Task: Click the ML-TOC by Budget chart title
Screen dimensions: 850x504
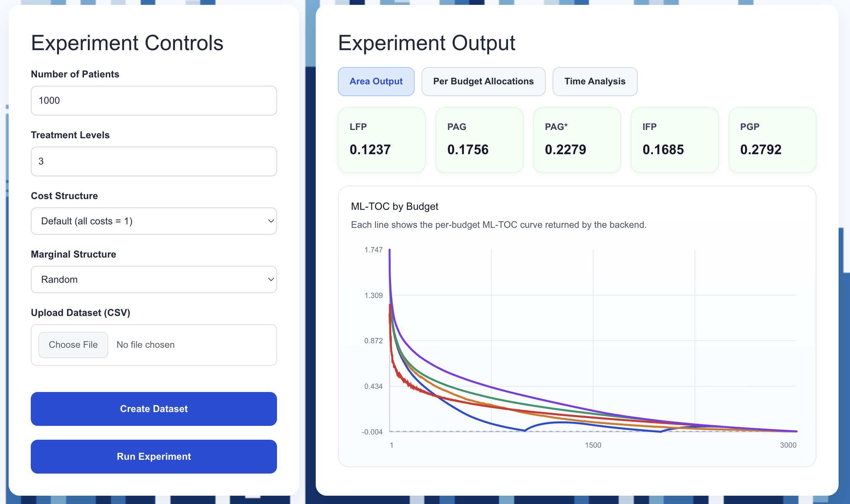Action: coord(394,206)
